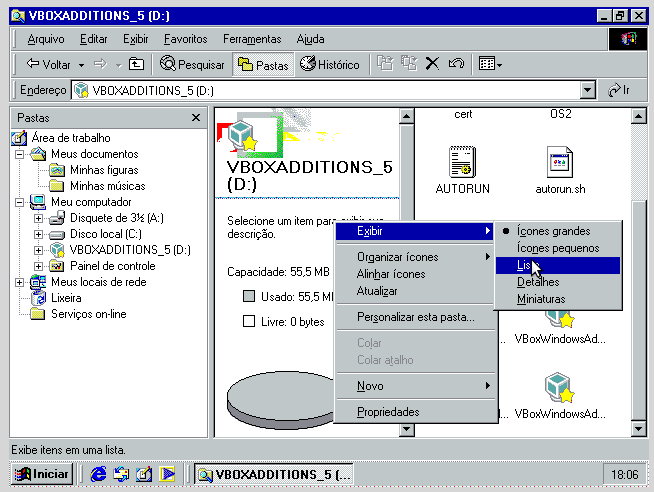Expand the VBOXADDITIONS_5 (D:) tree node
This screenshot has height=492, width=654.
pyautogui.click(x=38, y=250)
